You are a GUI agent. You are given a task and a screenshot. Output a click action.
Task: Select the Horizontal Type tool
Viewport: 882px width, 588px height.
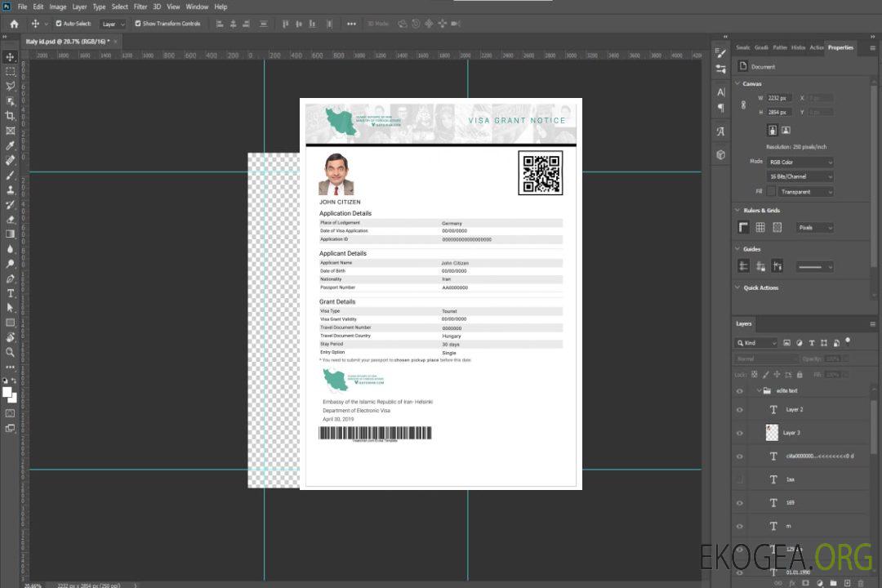(10, 293)
